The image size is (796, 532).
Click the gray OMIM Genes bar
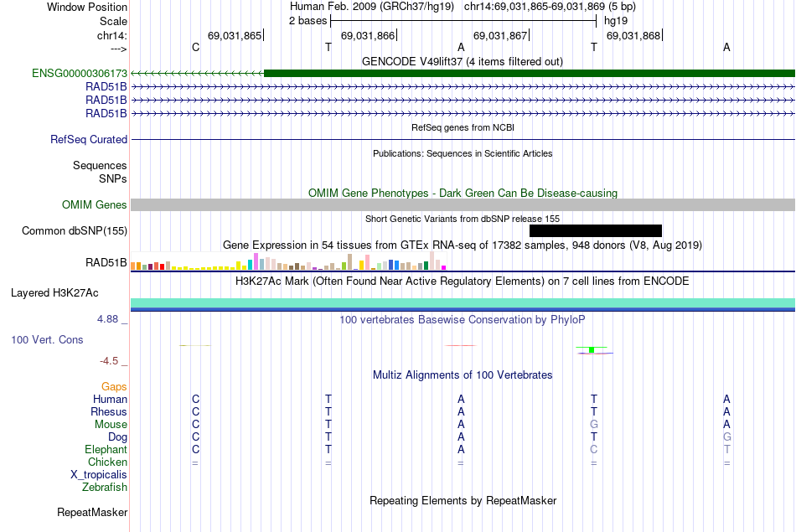(463, 204)
